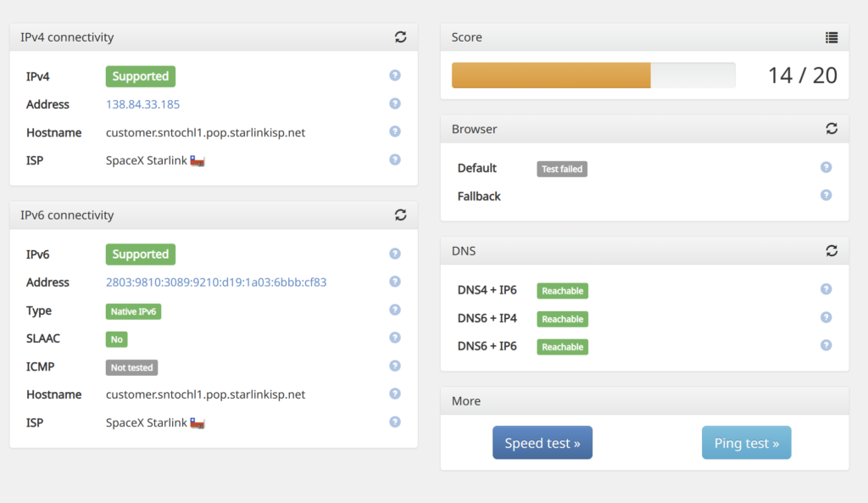This screenshot has width=868, height=503.
Task: Show help for the SLAAC row
Action: tap(395, 338)
